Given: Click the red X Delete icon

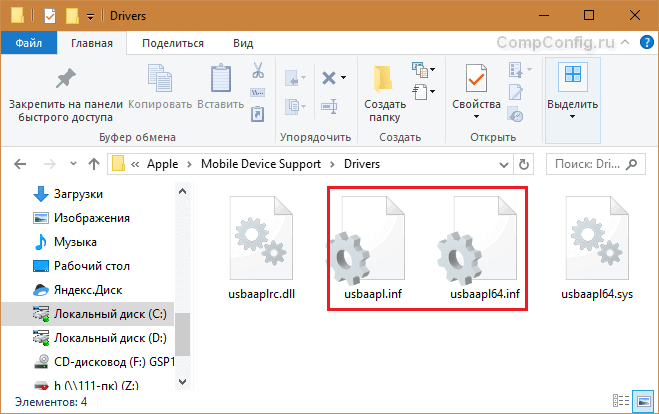Looking at the screenshot, I should [329, 78].
